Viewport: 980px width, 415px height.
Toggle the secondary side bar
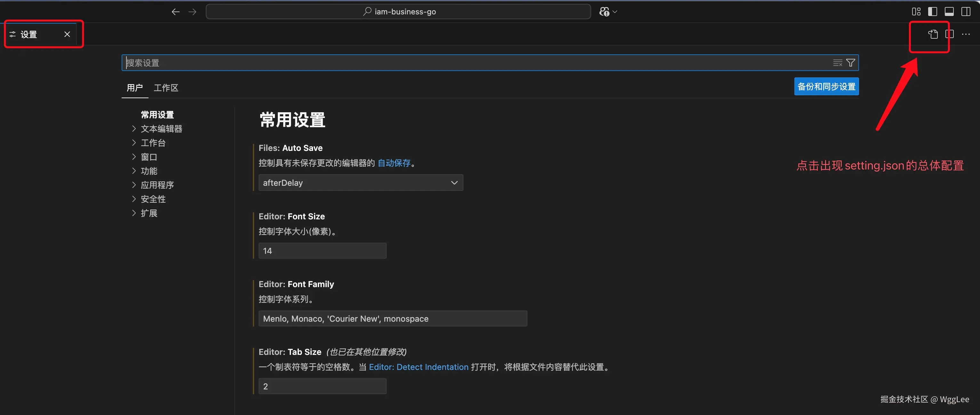966,12
